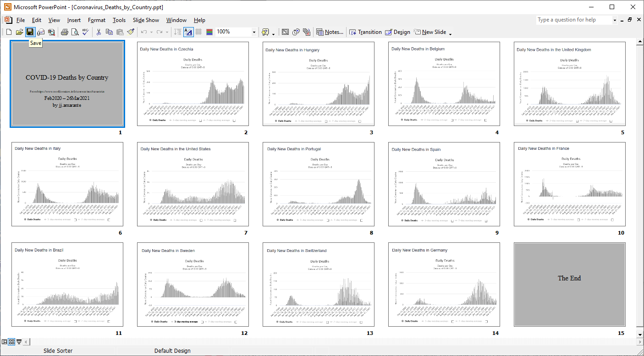Image resolution: width=644 pixels, height=356 pixels.
Task: Select The End slide thumbnail
Action: click(x=570, y=285)
